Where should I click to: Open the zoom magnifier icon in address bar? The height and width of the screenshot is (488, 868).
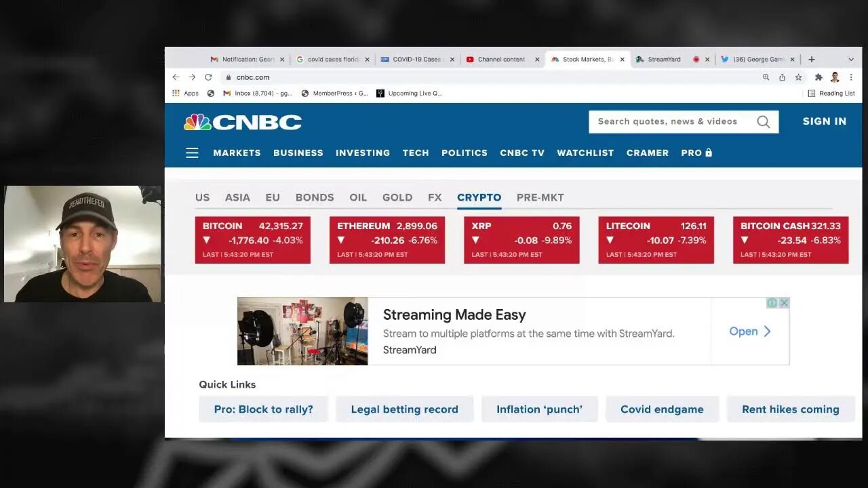pyautogui.click(x=766, y=77)
